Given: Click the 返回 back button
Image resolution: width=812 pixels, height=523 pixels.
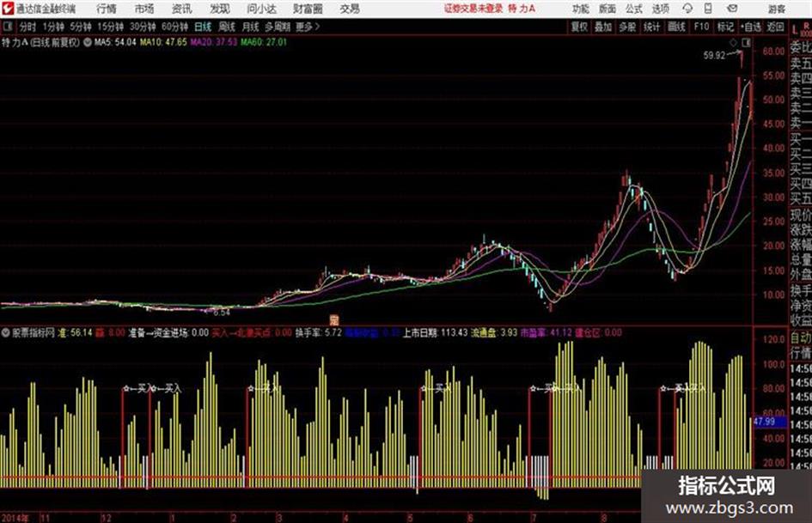Looking at the screenshot, I should click(x=775, y=27).
